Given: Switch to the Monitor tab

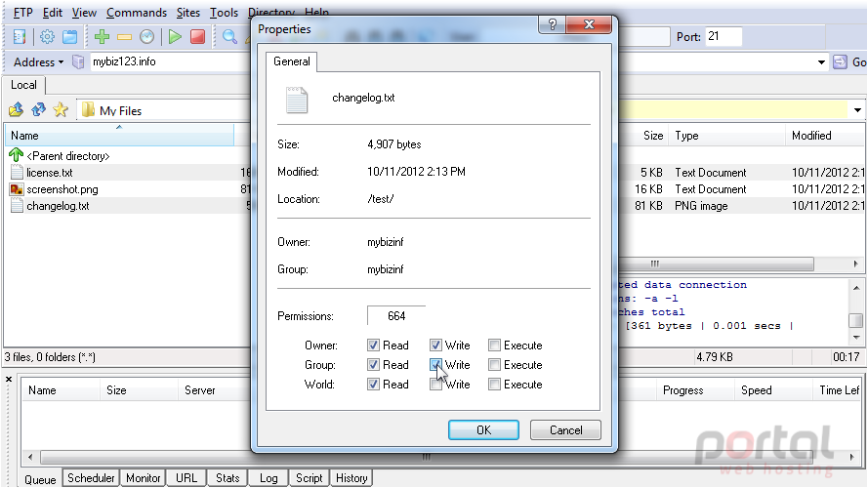Looking at the screenshot, I should click(144, 477).
